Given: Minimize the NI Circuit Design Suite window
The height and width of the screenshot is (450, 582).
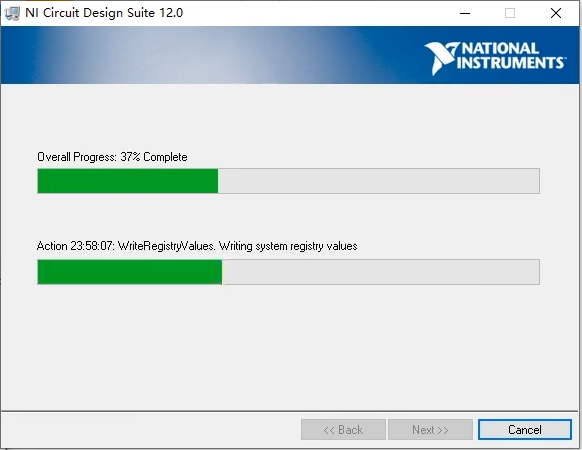Looking at the screenshot, I should (465, 13).
